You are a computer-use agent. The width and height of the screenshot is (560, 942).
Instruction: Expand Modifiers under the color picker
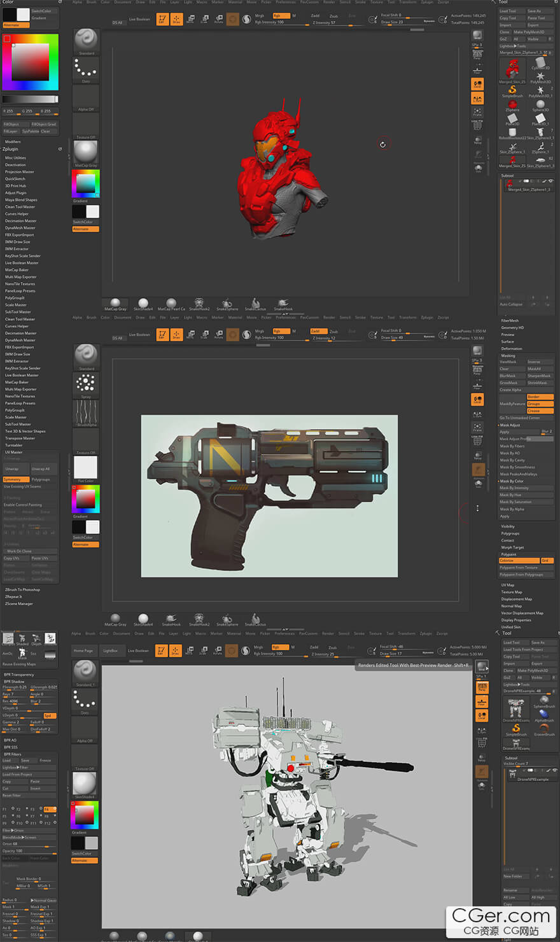tap(13, 142)
